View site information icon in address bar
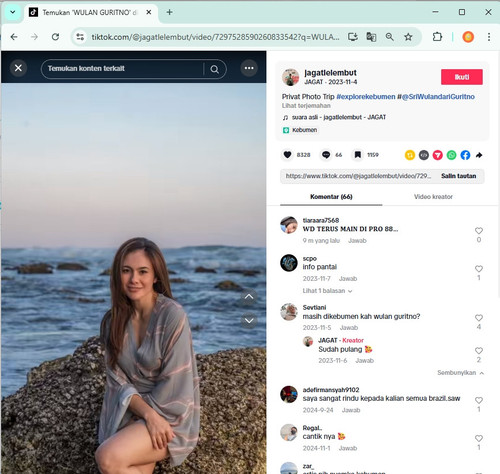Viewport: 500px width, 474px height. [x=80, y=37]
